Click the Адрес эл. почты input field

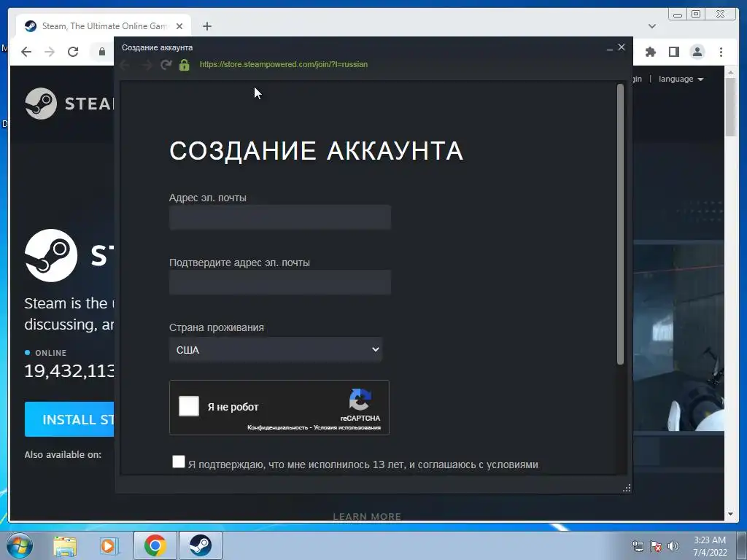[280, 217]
